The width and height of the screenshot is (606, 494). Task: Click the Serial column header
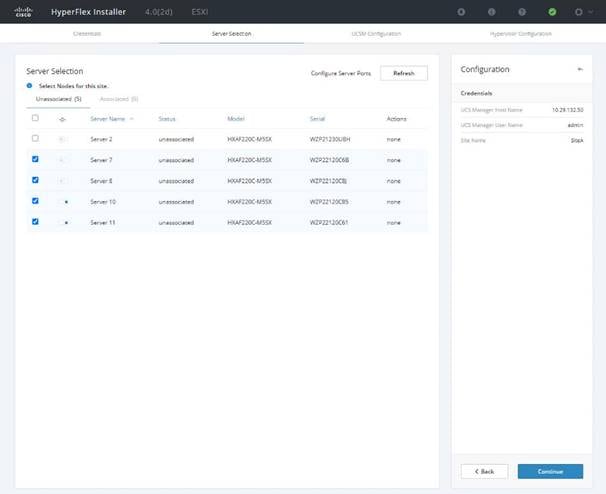pos(317,119)
